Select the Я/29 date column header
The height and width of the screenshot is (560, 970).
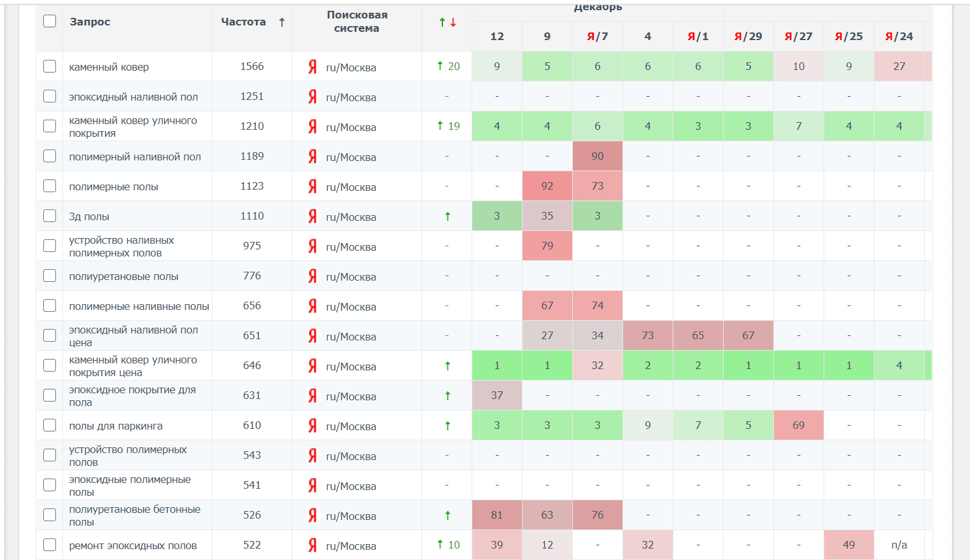tap(748, 36)
